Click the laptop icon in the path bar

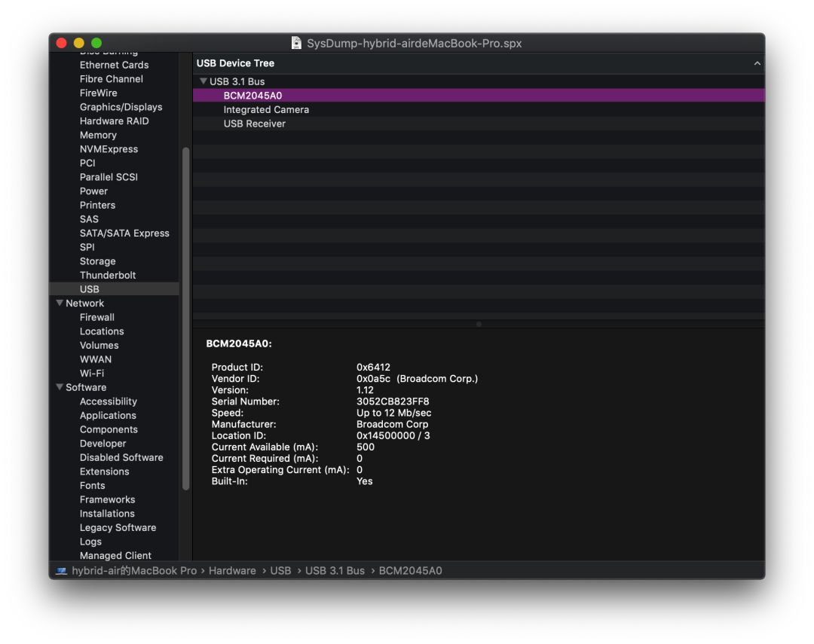[61, 571]
